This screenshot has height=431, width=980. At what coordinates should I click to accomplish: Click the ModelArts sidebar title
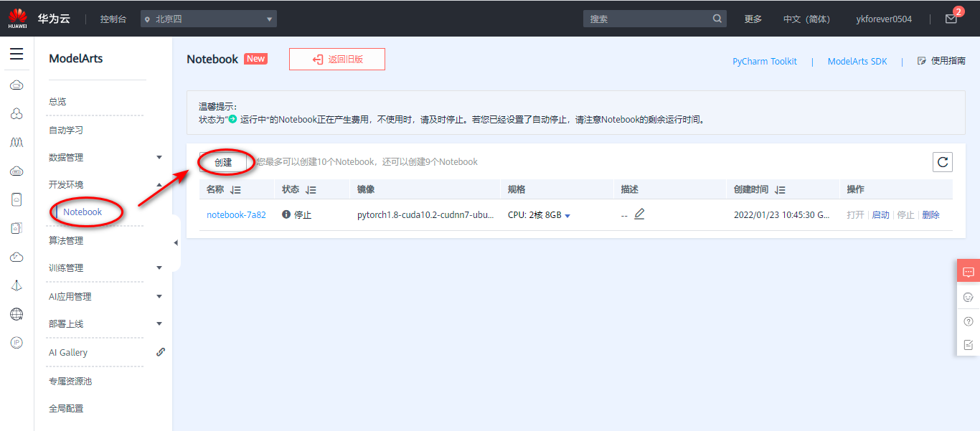coord(76,59)
